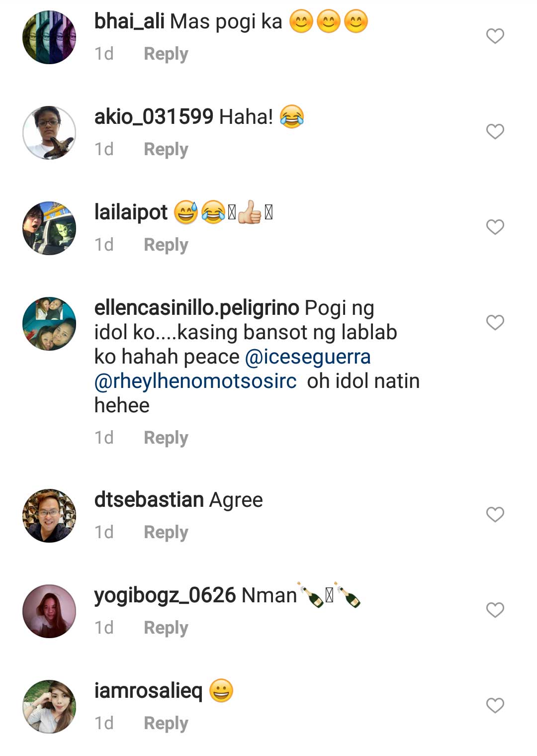Reply to lailaipot's emoji comment
The image size is (537, 756).
pyautogui.click(x=166, y=245)
